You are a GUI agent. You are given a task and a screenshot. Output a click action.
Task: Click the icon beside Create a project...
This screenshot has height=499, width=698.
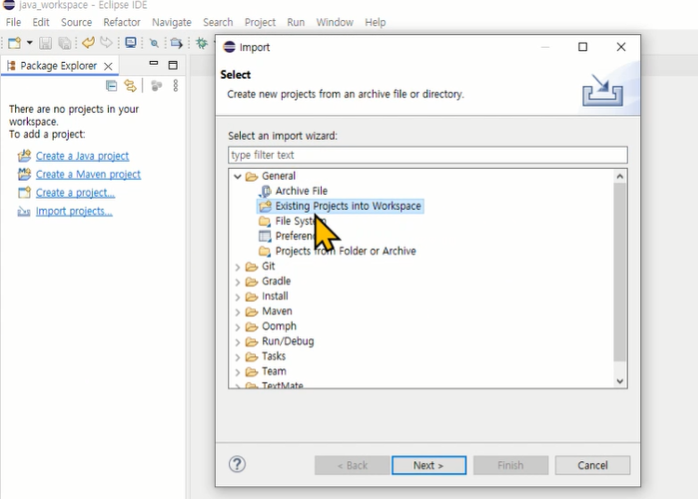[x=24, y=192]
